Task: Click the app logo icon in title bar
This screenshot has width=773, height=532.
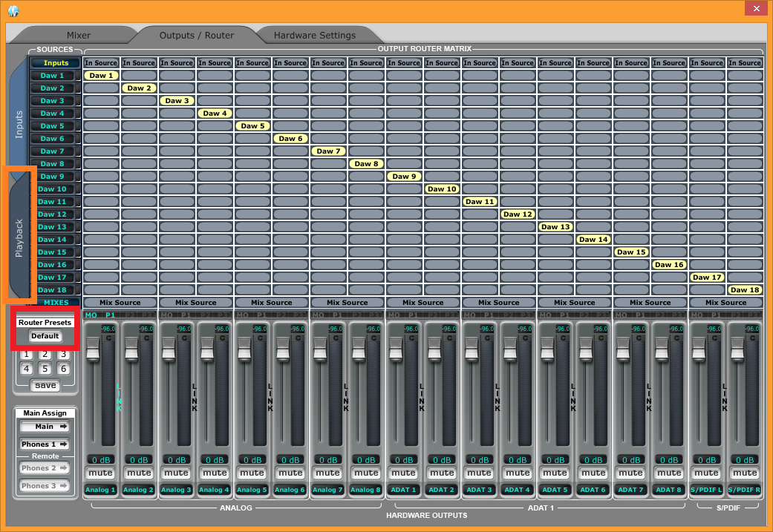Action: 13,10
